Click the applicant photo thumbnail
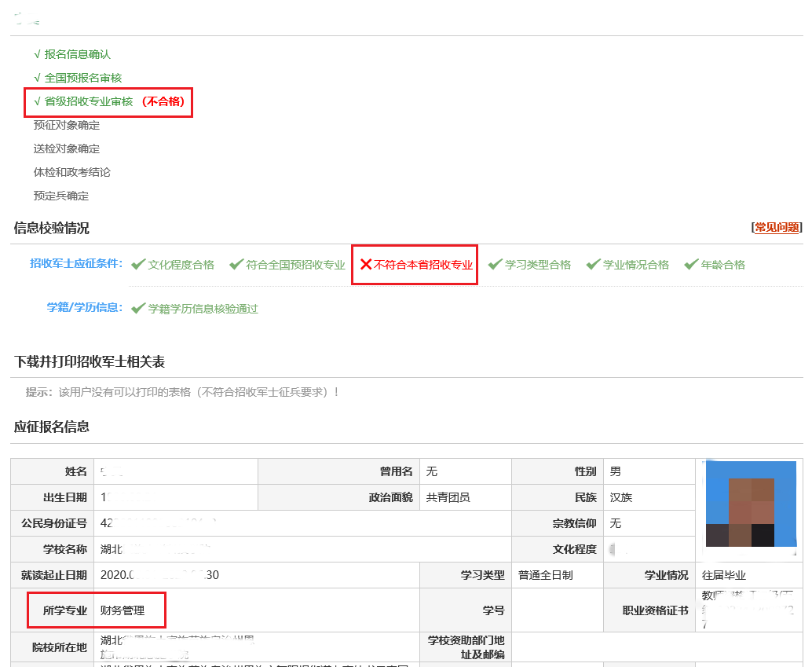Screen dimensions: 812x667 click(x=751, y=504)
